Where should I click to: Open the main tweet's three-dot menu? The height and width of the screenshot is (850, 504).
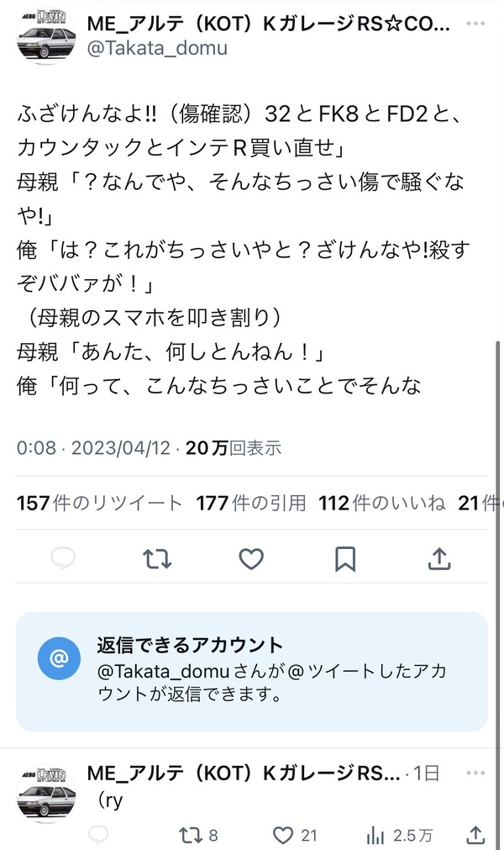tap(475, 24)
